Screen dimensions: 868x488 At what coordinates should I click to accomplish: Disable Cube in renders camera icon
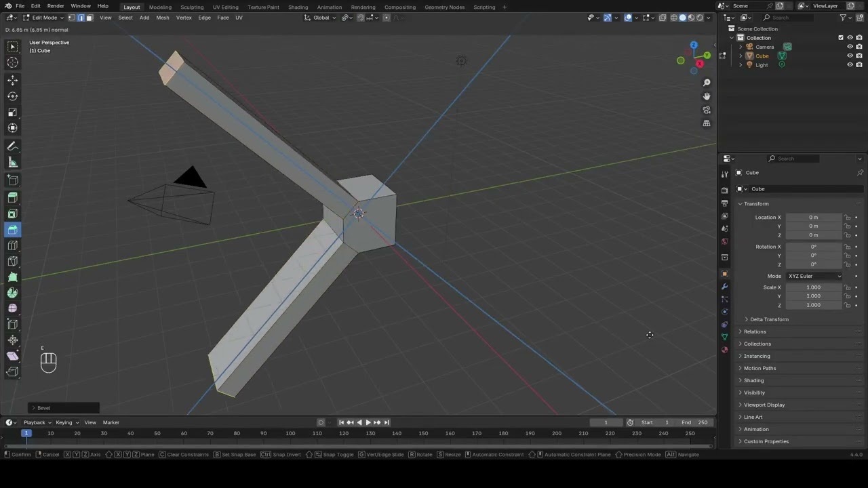(x=859, y=56)
